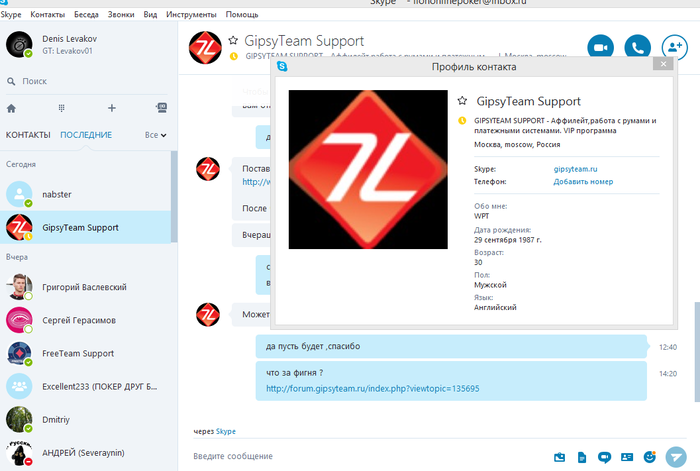This screenshot has height=471, width=700.
Task: Click the Сегодня group header
Action: tap(21, 164)
